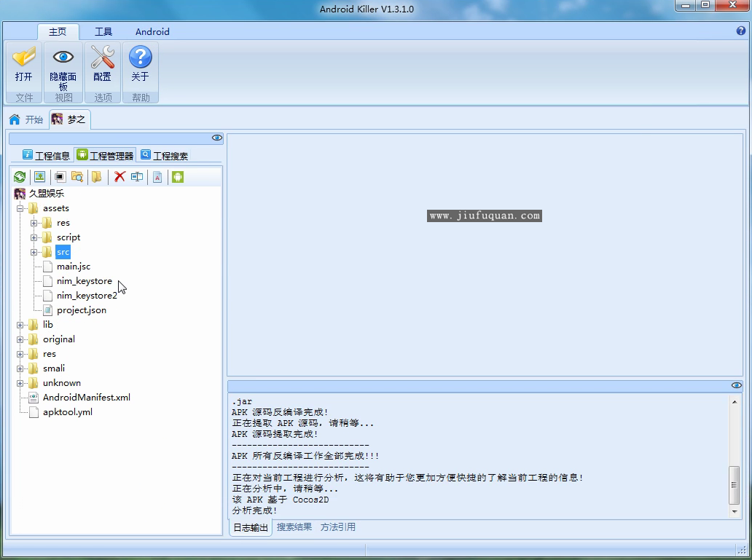
Task: Click the apktool.yml file icon
Action: pos(34,412)
